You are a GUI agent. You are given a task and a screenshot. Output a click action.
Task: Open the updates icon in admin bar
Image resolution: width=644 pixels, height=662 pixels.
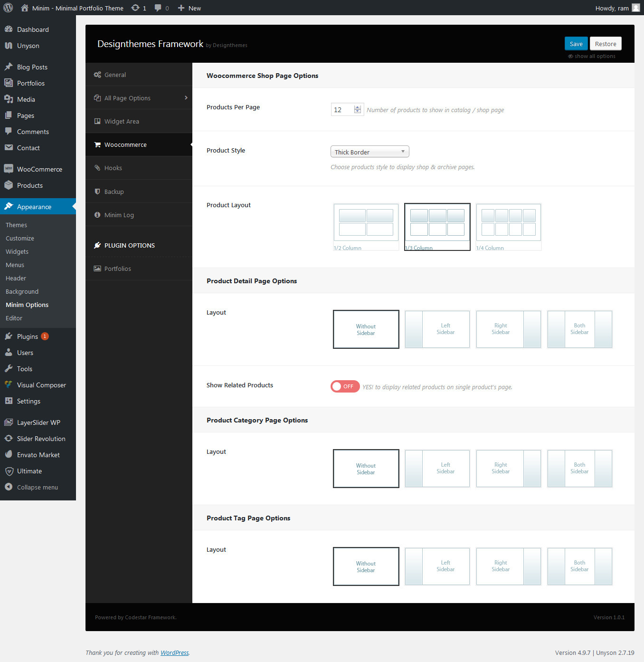coord(135,8)
